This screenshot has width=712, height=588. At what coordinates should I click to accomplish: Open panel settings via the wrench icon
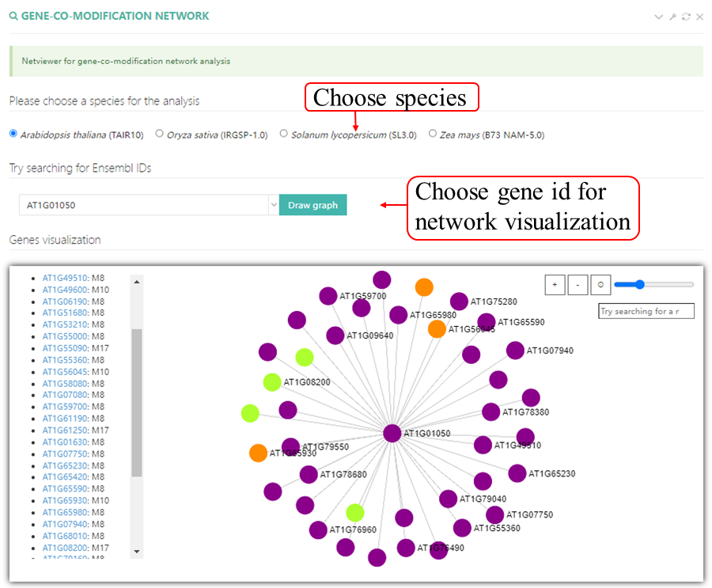point(672,17)
